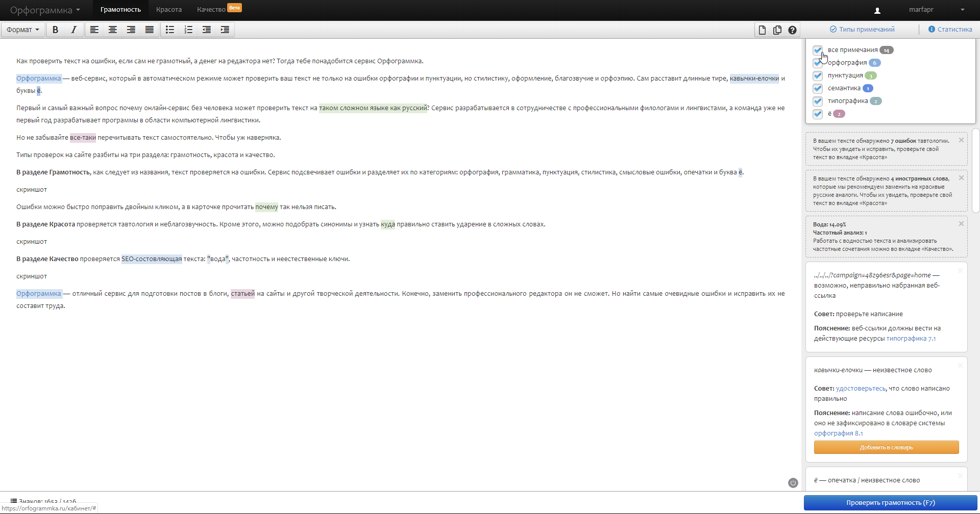
Task: Open Типы примечаний panel
Action: (x=862, y=30)
